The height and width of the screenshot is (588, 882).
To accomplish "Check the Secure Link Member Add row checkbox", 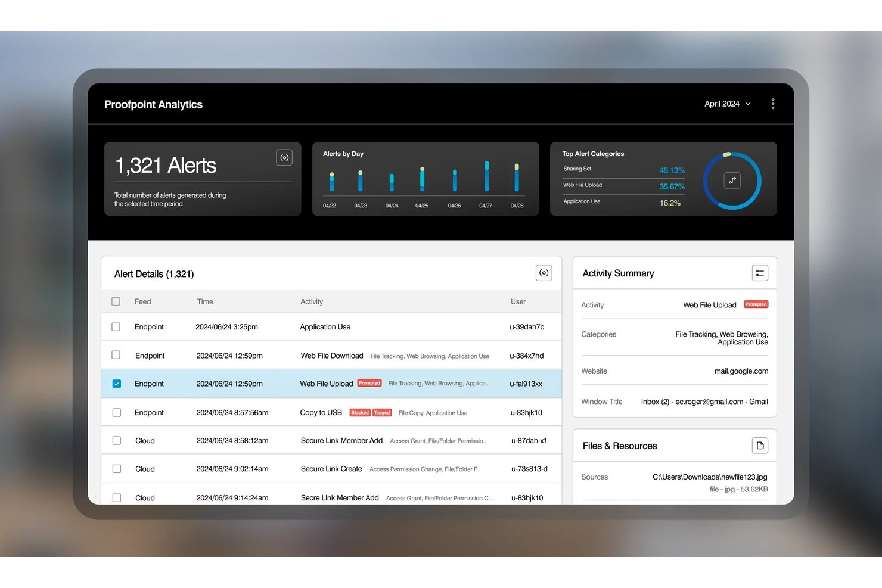I will point(117,441).
